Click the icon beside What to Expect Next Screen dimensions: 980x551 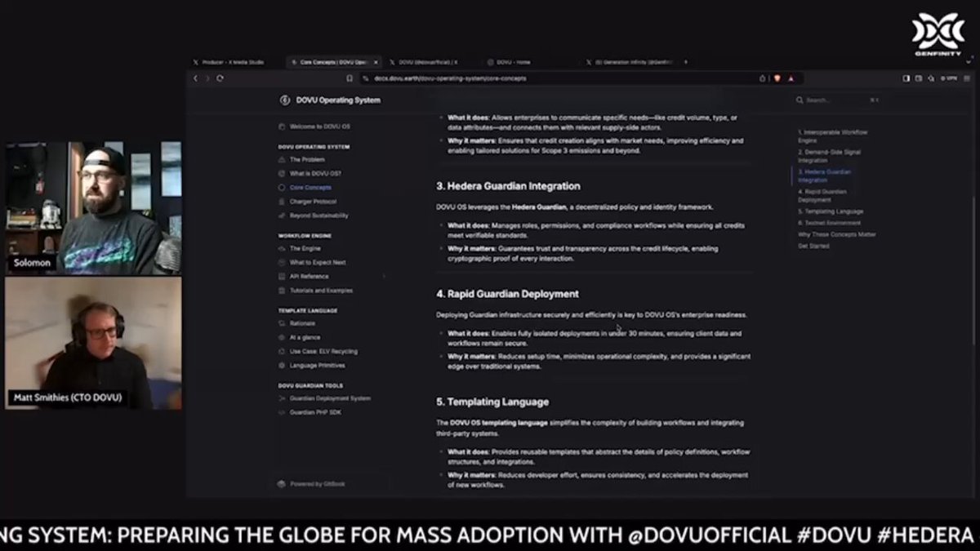click(282, 262)
